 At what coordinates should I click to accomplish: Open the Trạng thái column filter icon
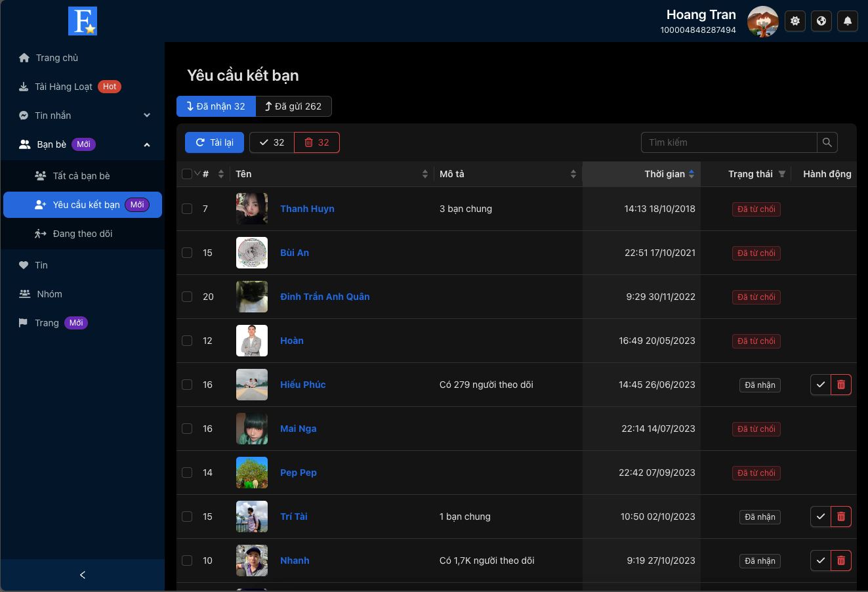pos(782,174)
